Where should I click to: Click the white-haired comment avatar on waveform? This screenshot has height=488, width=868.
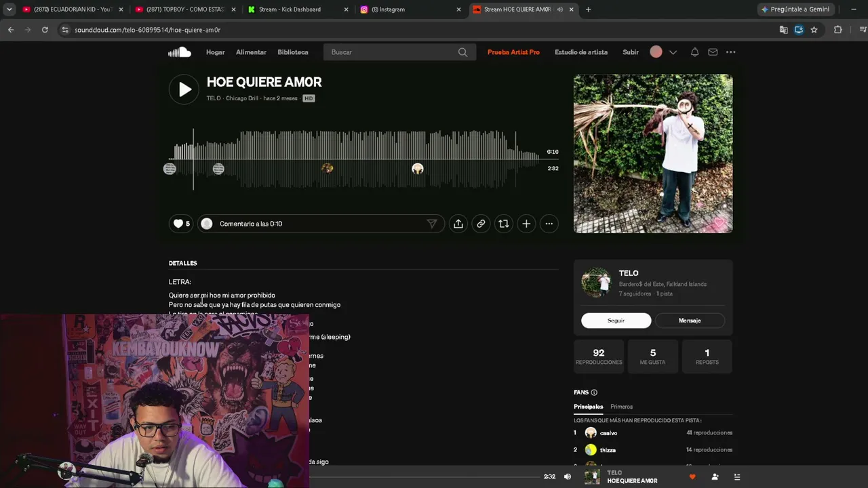coord(418,169)
